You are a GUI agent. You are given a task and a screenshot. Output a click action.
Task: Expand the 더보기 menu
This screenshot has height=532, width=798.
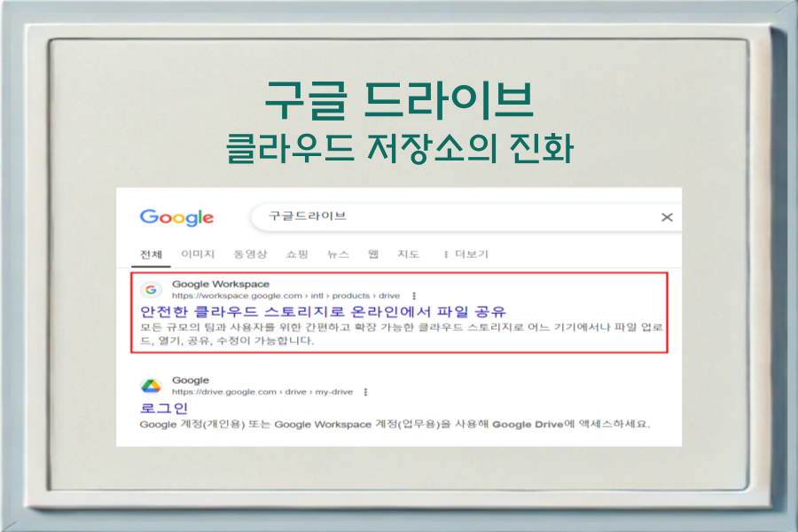(x=465, y=254)
